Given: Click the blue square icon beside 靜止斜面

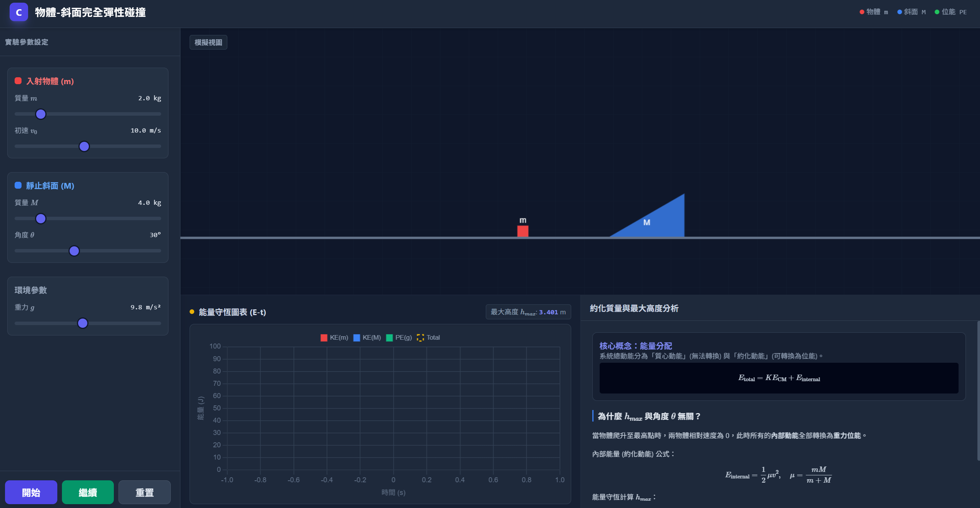Looking at the screenshot, I should [x=18, y=186].
